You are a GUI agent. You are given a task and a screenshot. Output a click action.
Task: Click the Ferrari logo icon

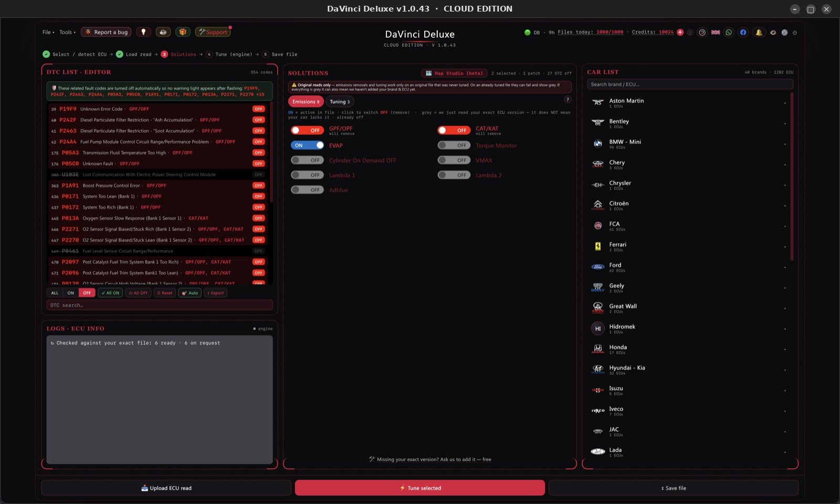(x=597, y=246)
